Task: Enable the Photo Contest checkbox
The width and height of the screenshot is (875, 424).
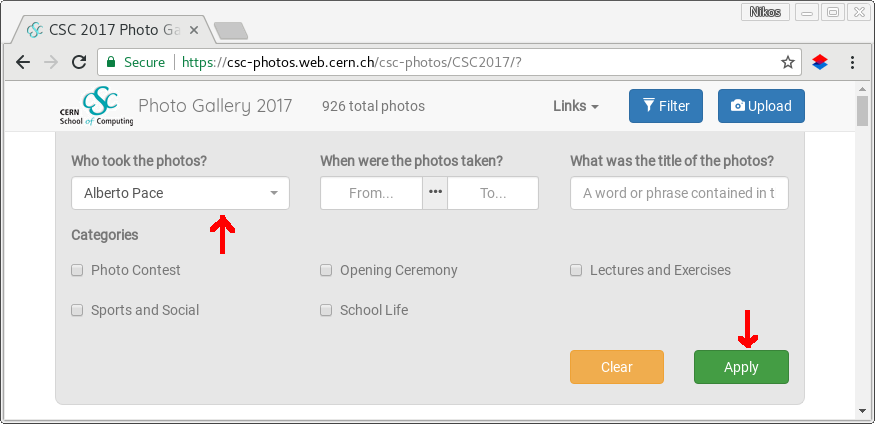Action: [x=77, y=271]
